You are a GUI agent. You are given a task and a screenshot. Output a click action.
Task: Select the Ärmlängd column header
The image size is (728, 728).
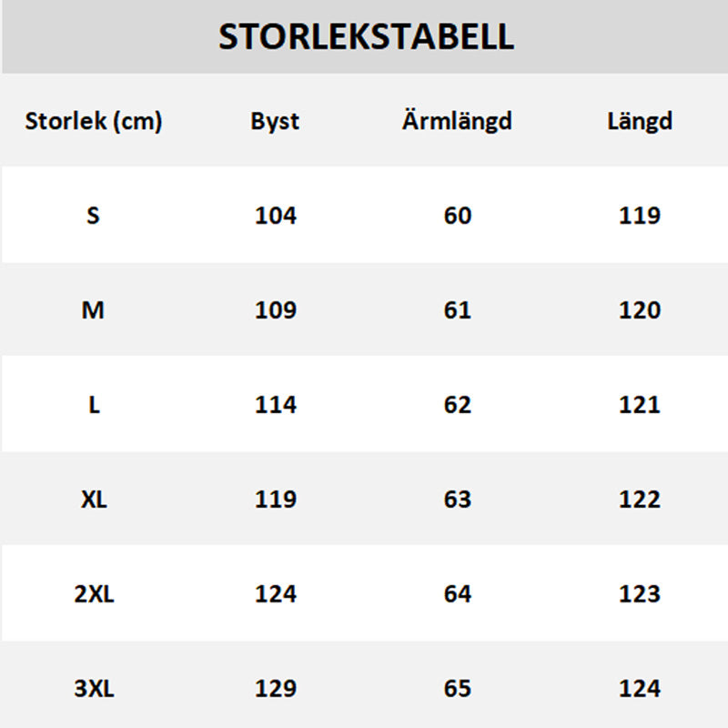coord(457,121)
